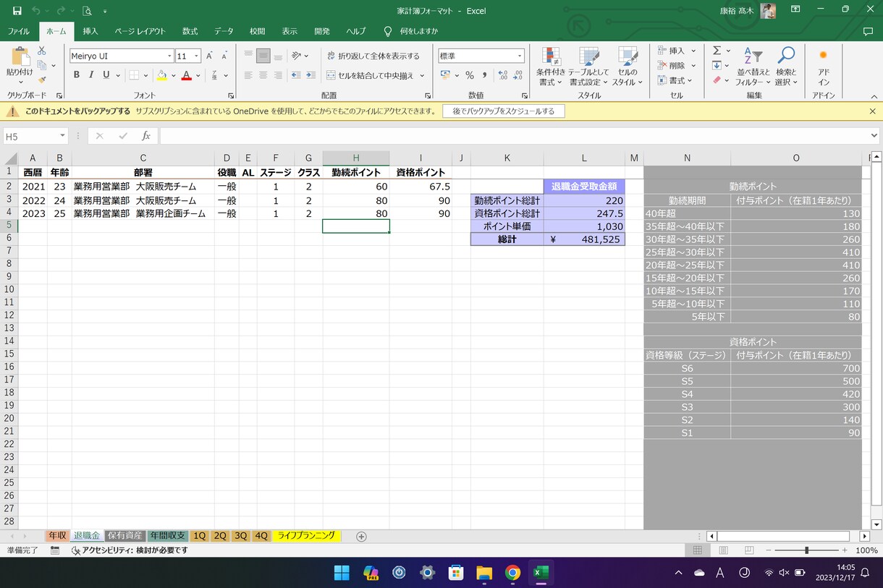Image resolution: width=883 pixels, height=588 pixels.
Task: Click the Insert Function fx icon
Action: (x=145, y=136)
